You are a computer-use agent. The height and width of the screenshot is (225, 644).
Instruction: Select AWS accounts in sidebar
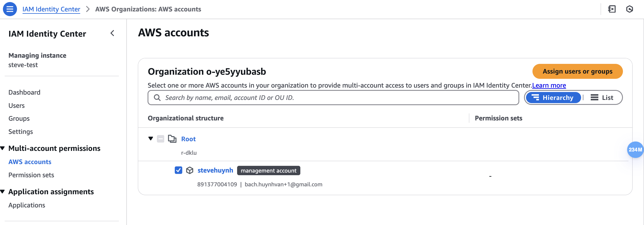tap(30, 162)
